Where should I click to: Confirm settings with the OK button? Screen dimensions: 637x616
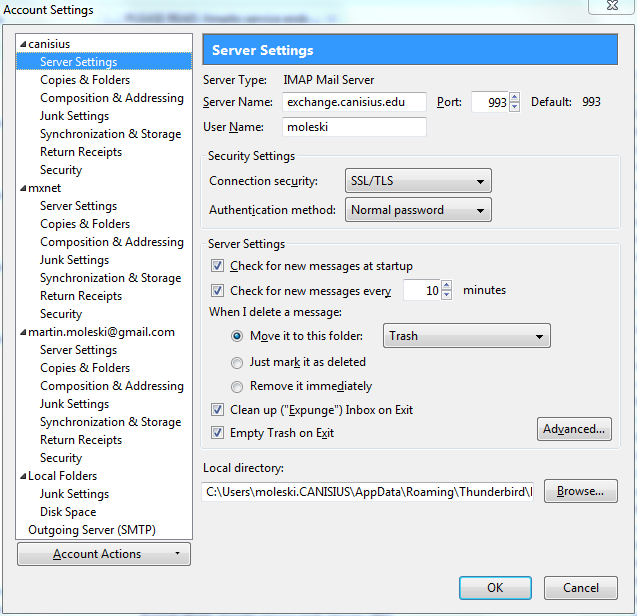pyautogui.click(x=495, y=588)
